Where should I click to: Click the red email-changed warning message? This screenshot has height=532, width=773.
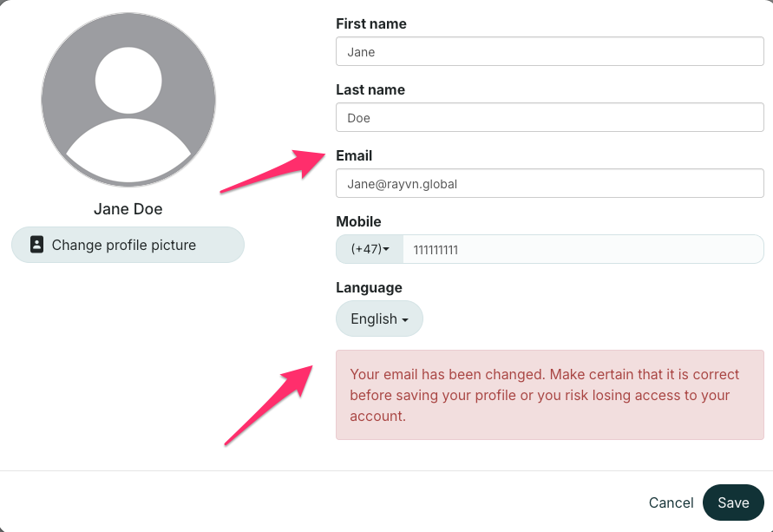pyautogui.click(x=549, y=395)
